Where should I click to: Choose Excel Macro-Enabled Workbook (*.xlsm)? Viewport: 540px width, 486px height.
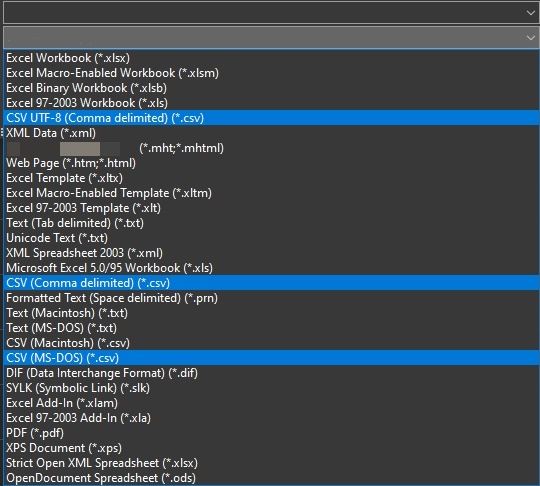[271, 73]
